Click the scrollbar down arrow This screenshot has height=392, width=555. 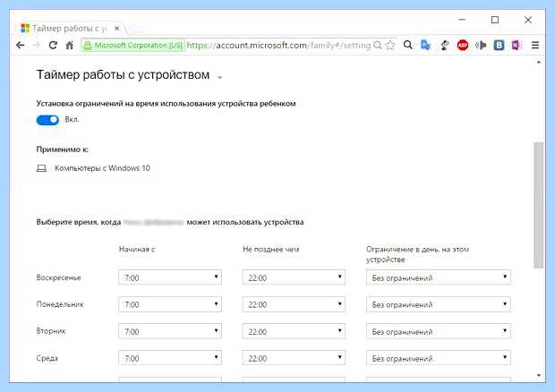click(x=539, y=375)
